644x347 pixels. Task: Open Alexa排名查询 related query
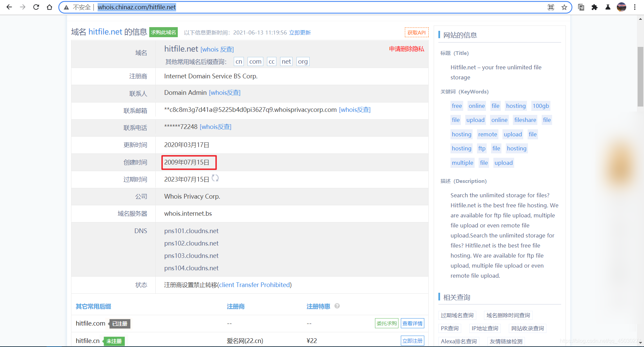tap(459, 341)
